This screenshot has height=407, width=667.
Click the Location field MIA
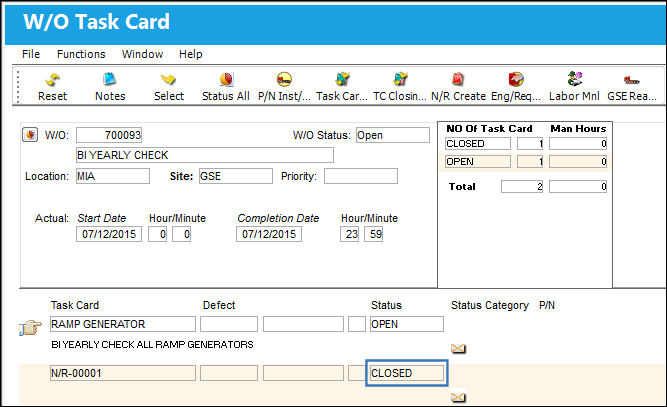[x=113, y=176]
